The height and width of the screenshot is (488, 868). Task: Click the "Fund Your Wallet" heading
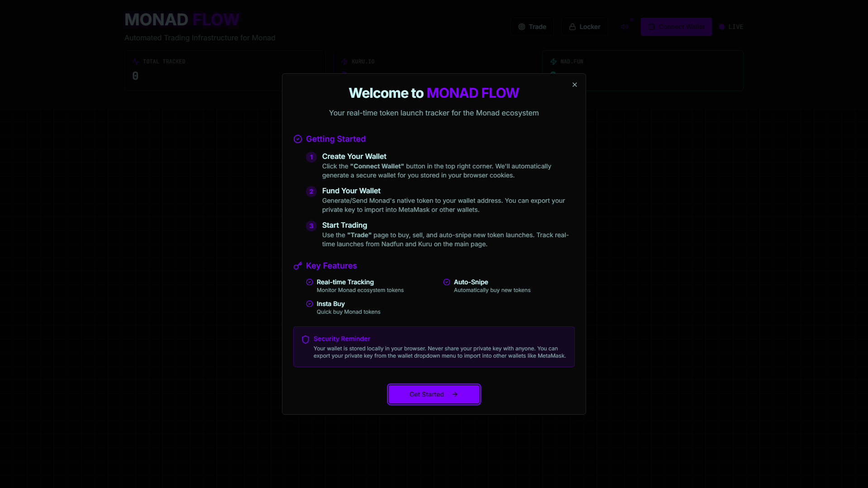pos(351,191)
